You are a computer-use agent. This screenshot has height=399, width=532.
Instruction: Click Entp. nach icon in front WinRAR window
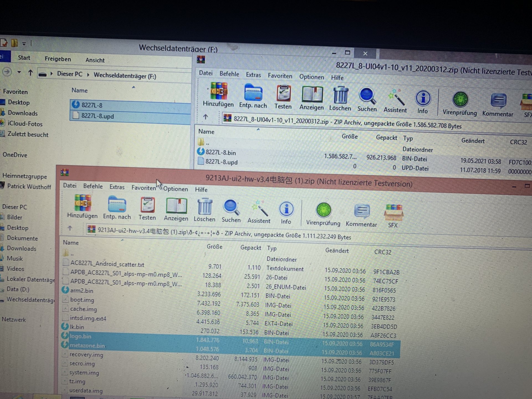117,204
